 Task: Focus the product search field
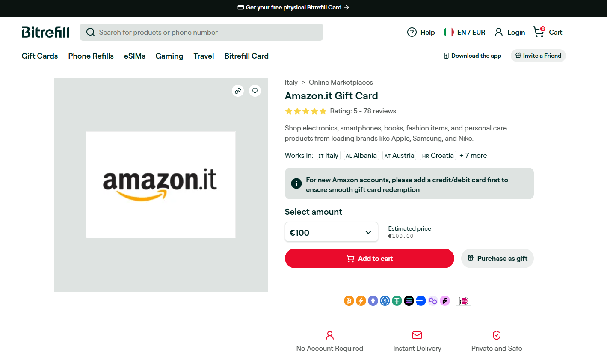[x=201, y=32]
